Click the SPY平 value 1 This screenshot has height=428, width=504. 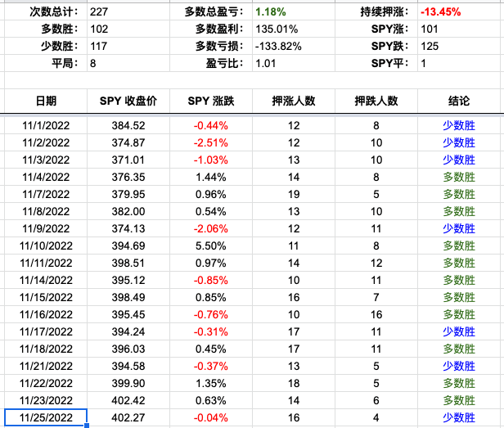[x=461, y=63]
